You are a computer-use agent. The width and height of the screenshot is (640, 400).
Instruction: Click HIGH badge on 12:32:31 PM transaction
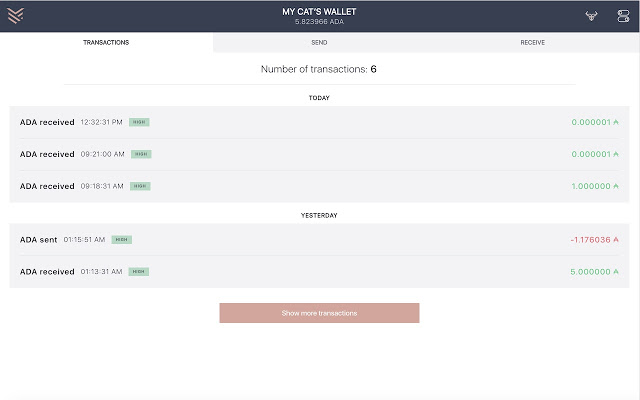coord(139,122)
